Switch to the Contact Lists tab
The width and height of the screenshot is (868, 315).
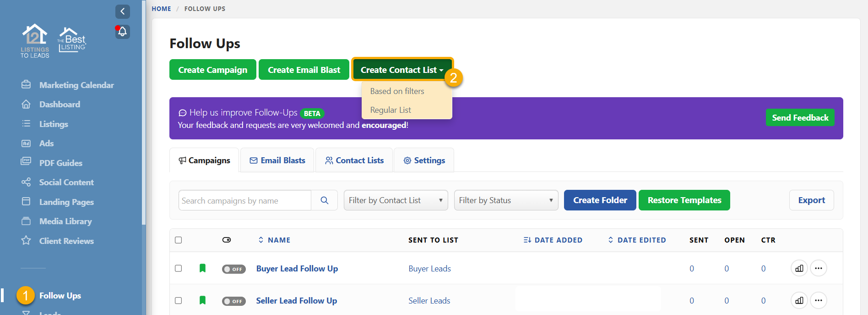[x=354, y=160]
